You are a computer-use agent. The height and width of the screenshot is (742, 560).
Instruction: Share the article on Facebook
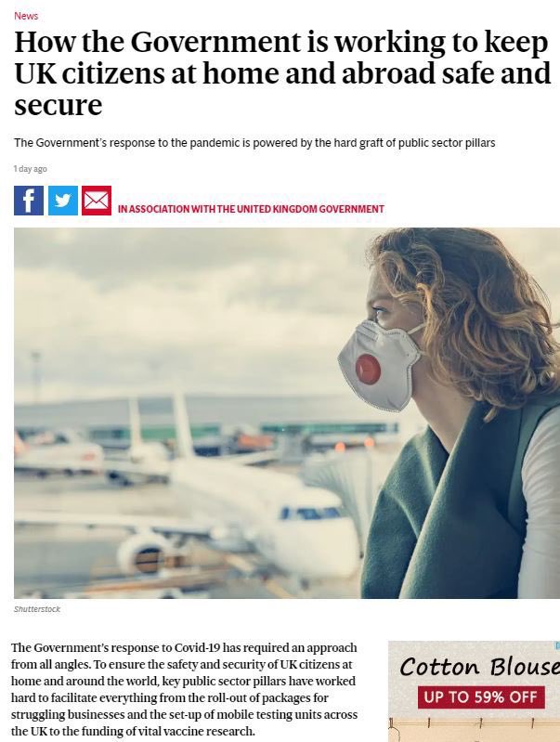pyautogui.click(x=29, y=201)
